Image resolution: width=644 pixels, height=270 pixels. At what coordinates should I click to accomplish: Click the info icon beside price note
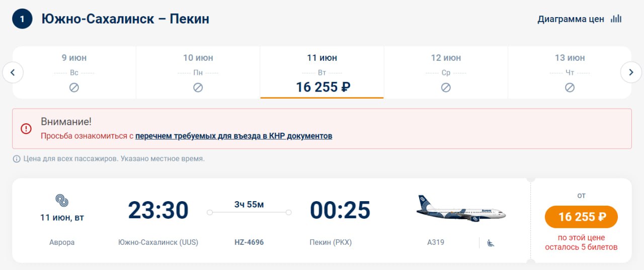point(17,159)
